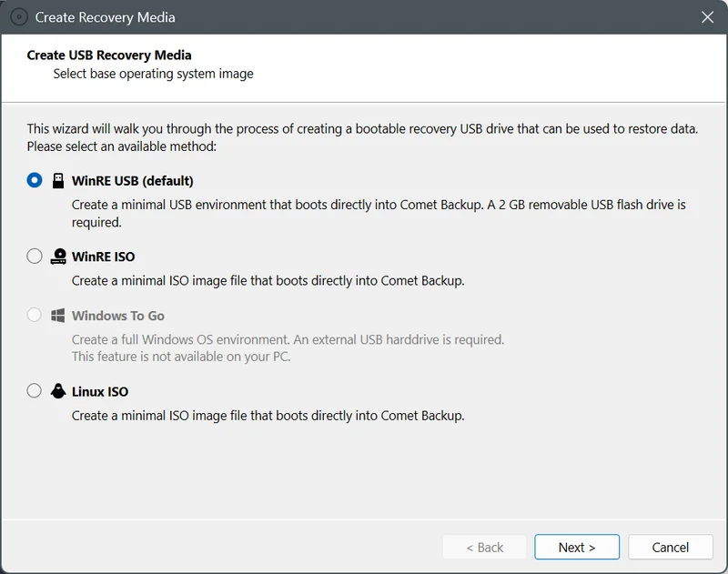Click the Windows logo icon
728x574 pixels.
58,316
